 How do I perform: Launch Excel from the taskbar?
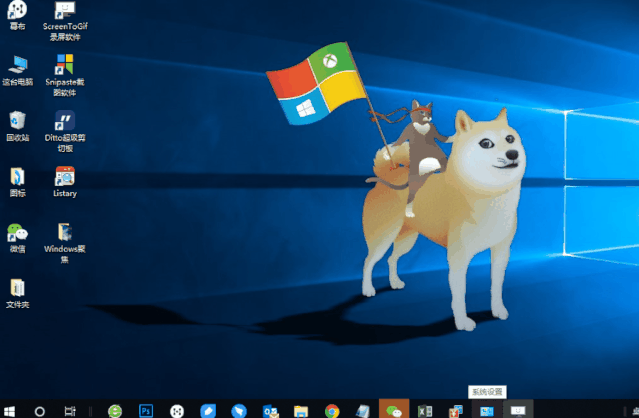425,411
